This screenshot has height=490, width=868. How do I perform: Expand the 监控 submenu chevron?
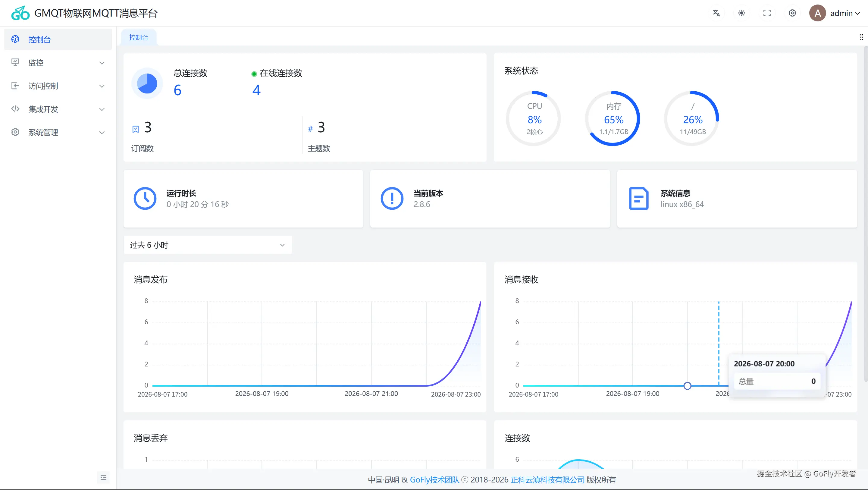(102, 63)
